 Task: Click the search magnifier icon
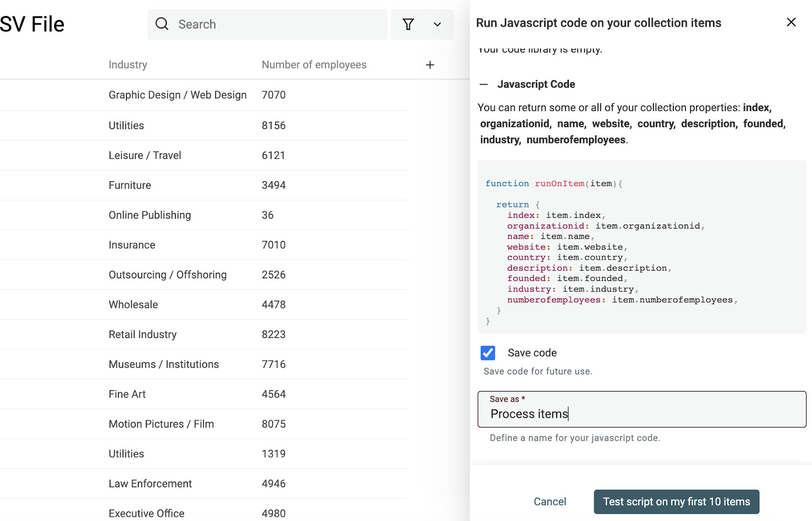pos(162,24)
